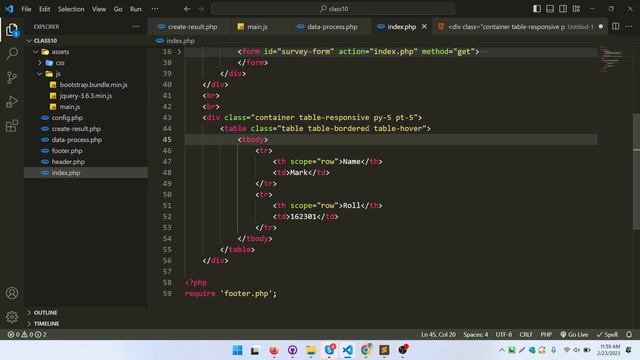
Task: Open Firefox from the taskbar
Action: (x=274, y=350)
